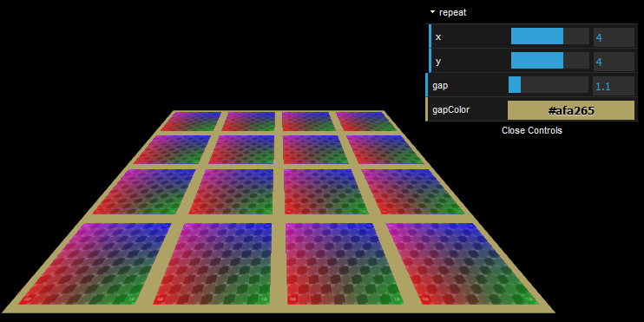The image size is (644, 322).
Task: Select the nearest-row leftmost texture tile
Action: [x=95, y=264]
